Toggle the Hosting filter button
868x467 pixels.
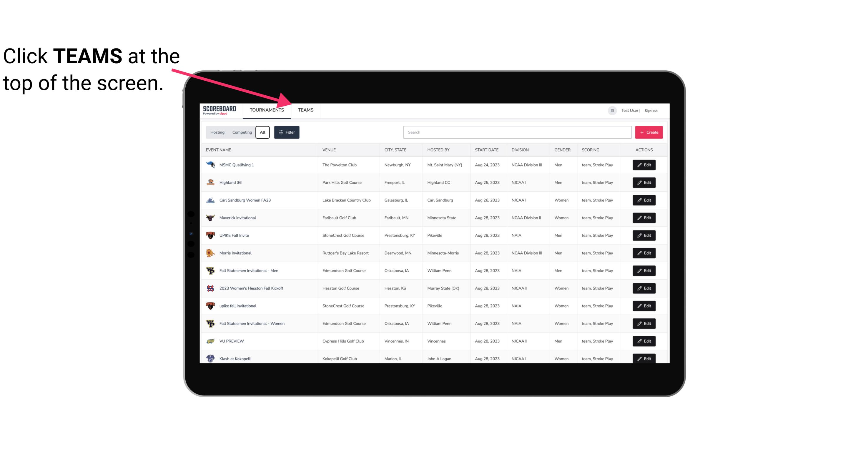[x=217, y=132]
